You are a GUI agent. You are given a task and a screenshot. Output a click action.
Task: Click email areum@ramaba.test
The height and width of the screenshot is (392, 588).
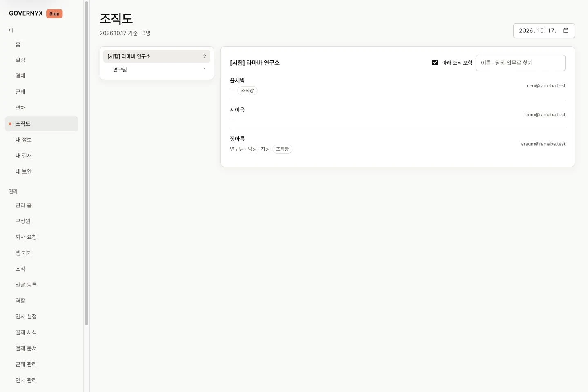(543, 144)
